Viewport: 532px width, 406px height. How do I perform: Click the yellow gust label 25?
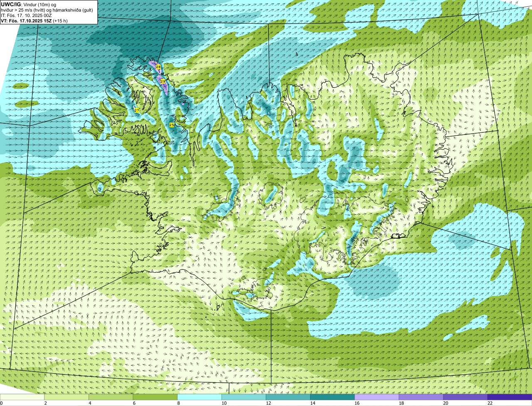point(172,125)
